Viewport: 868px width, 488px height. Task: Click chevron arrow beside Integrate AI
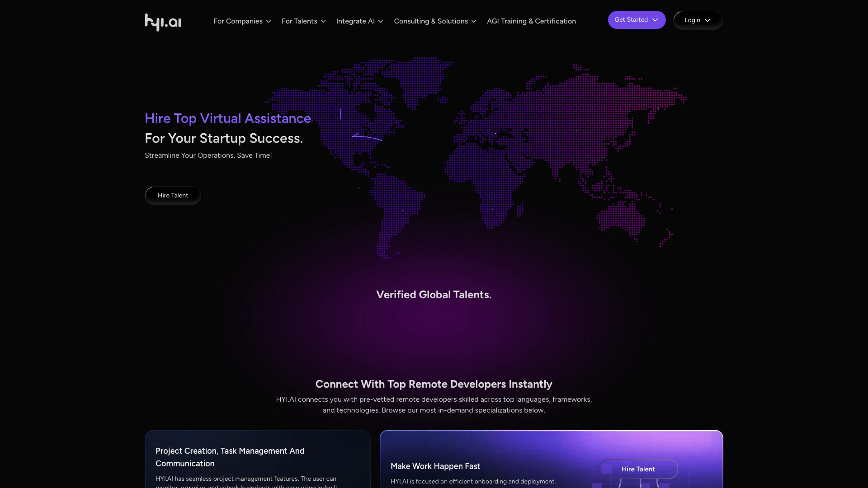[381, 21]
